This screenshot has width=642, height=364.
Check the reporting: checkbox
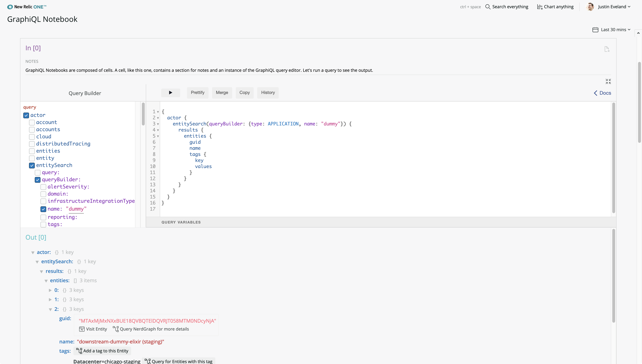point(43,217)
